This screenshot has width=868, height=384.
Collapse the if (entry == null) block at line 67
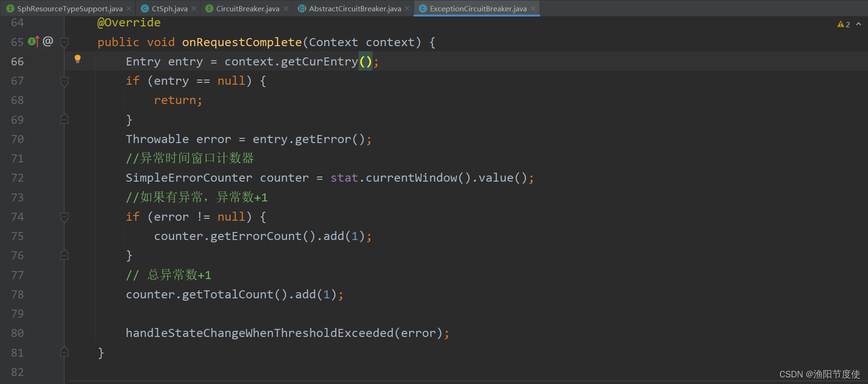coord(65,81)
